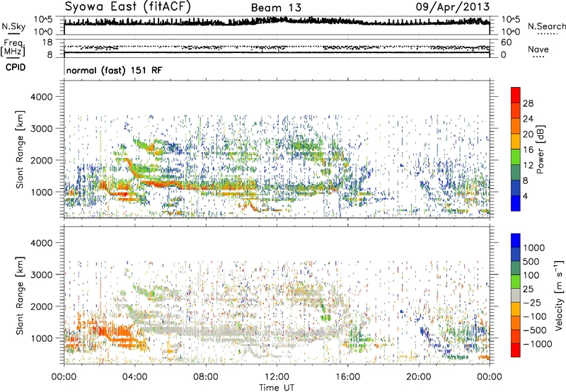This screenshot has width=566, height=392.
Task: Click '2000' on the Power panel range axis
Action: click(x=41, y=160)
